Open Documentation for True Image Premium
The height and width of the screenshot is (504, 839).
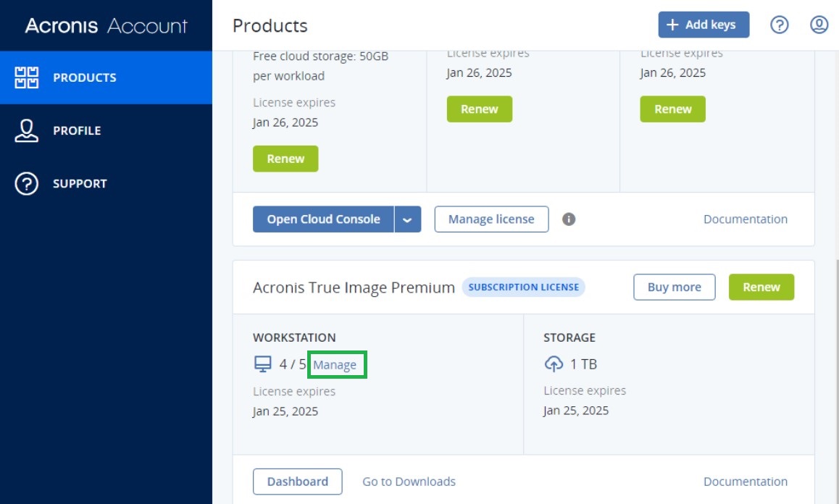click(746, 481)
